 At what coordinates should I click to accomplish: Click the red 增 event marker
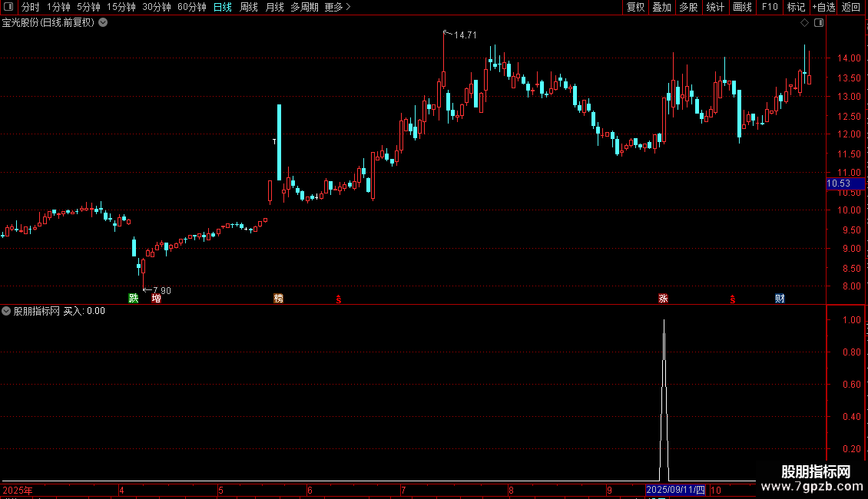pos(156,298)
